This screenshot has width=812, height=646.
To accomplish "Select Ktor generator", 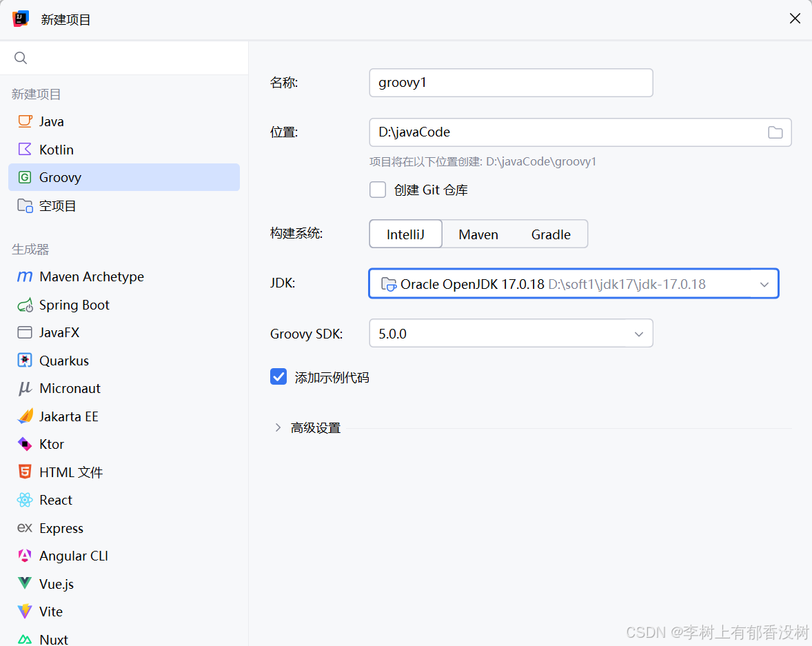I will point(124,444).
